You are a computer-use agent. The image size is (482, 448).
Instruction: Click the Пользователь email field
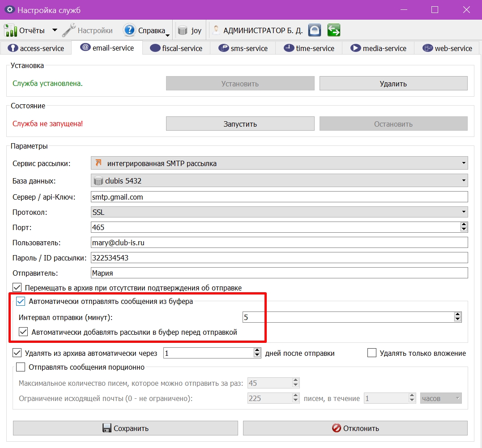279,243
